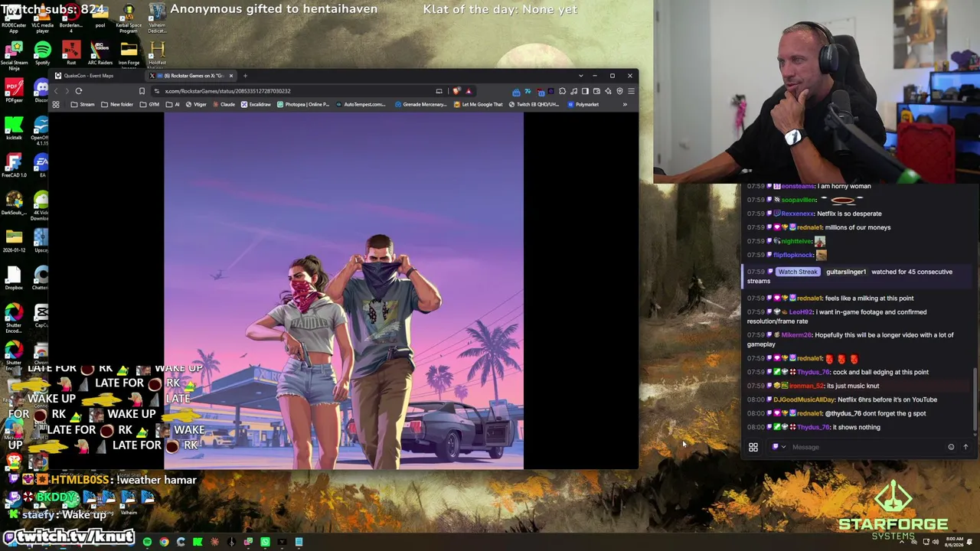This screenshot has width=980, height=551.
Task: Open the 2026-01-12 desktop folder
Action: coord(13,239)
